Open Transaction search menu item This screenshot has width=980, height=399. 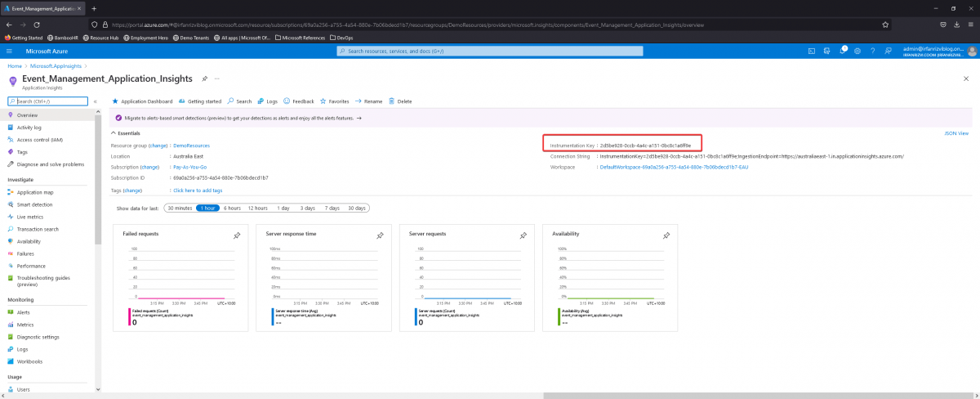[x=49, y=229]
